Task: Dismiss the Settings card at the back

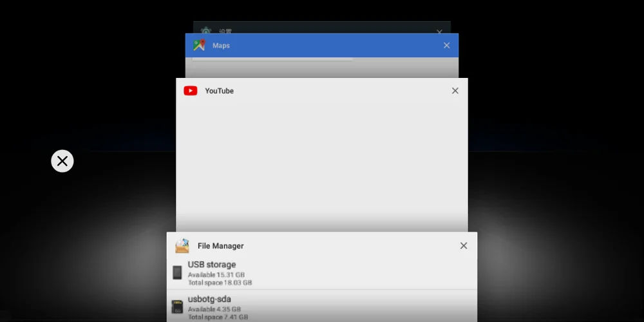Action: [439, 31]
